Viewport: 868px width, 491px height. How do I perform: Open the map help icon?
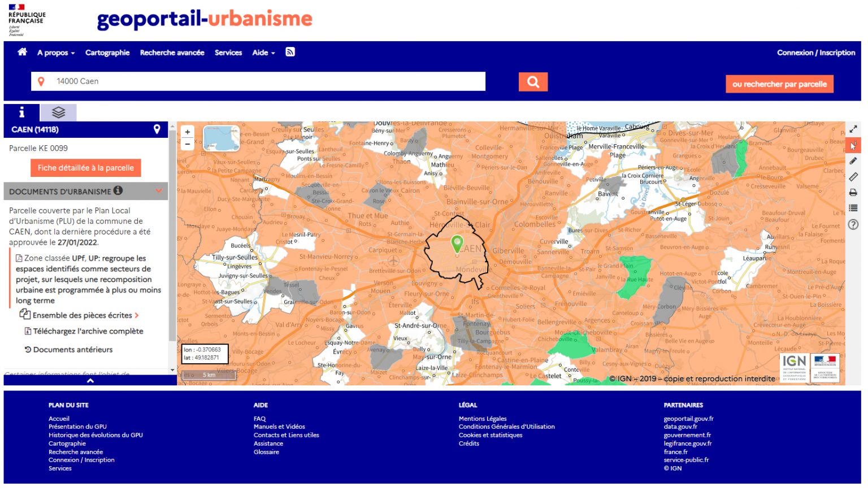click(853, 224)
